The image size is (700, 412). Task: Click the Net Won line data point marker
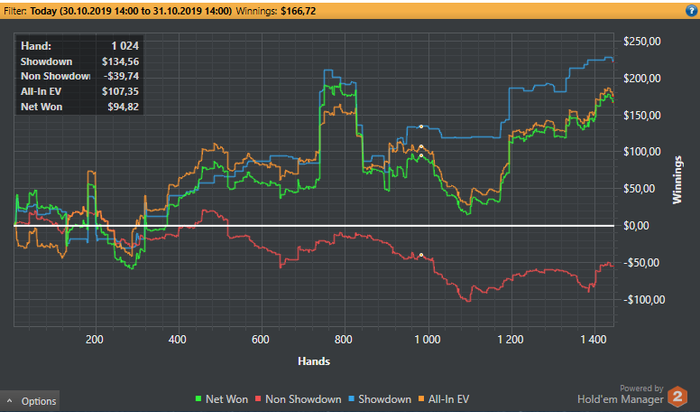coord(421,155)
